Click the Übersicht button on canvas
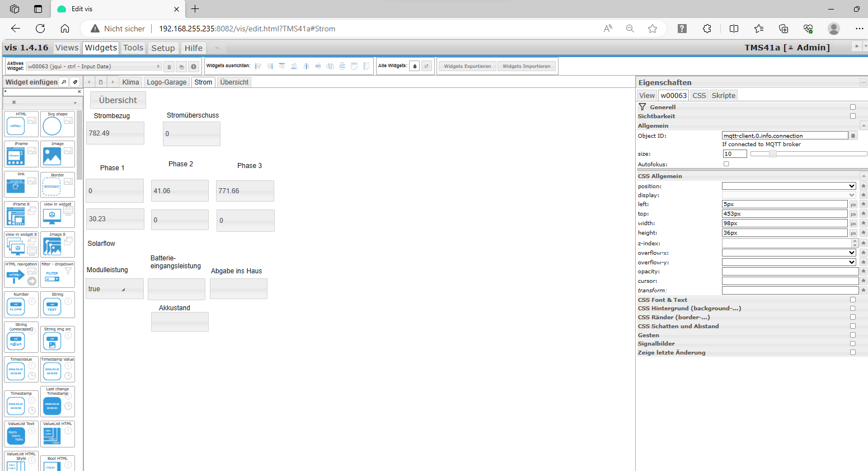This screenshot has width=868, height=471. 118,100
